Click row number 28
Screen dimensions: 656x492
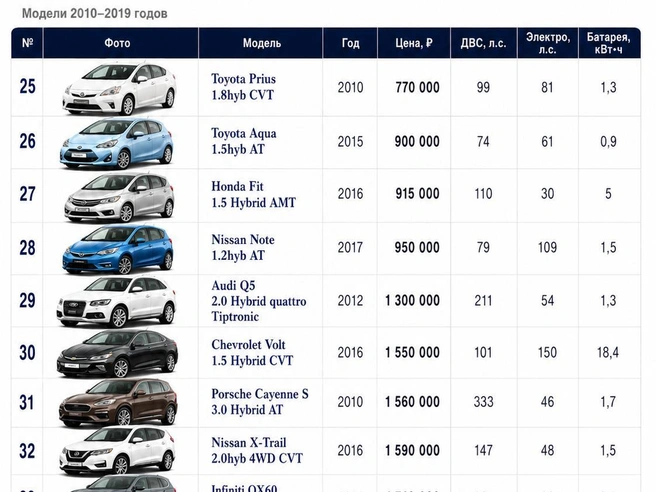(27, 248)
